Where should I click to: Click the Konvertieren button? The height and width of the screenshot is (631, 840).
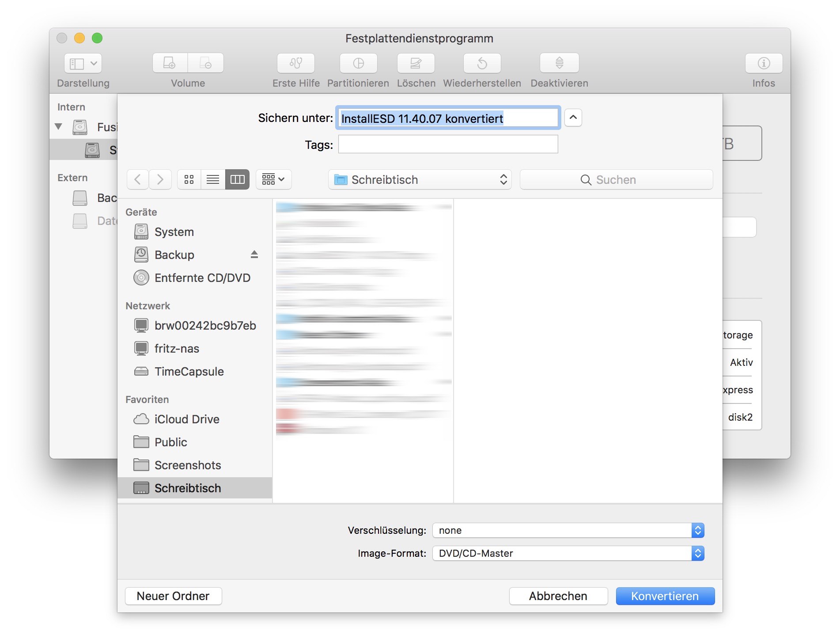[x=665, y=596]
